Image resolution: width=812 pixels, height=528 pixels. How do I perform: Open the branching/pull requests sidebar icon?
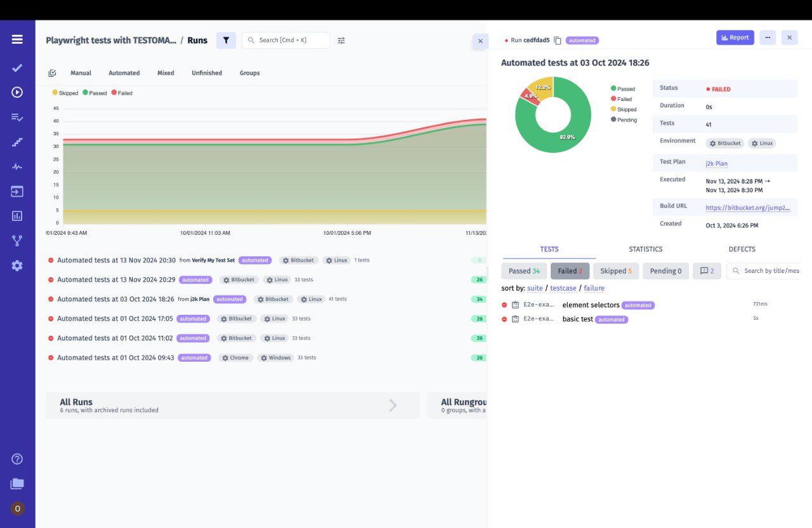tap(16, 240)
